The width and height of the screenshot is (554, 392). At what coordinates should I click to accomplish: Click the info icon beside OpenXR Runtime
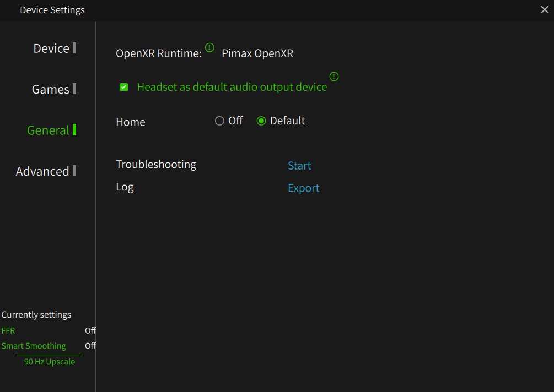209,47
